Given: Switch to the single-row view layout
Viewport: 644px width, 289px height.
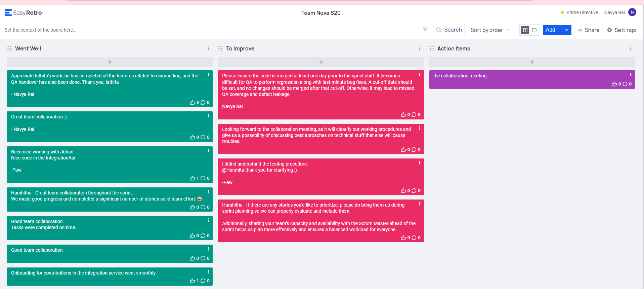Looking at the screenshot, I should click(534, 30).
